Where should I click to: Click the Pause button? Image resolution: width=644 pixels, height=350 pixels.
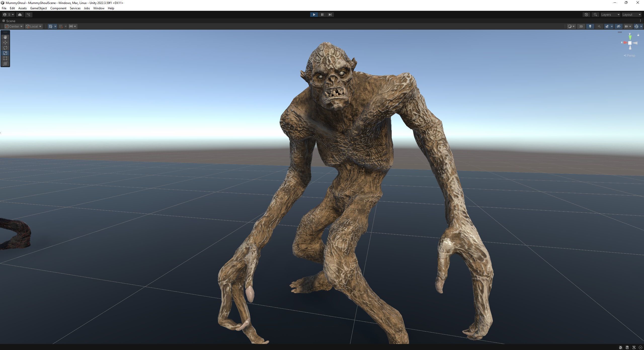322,15
